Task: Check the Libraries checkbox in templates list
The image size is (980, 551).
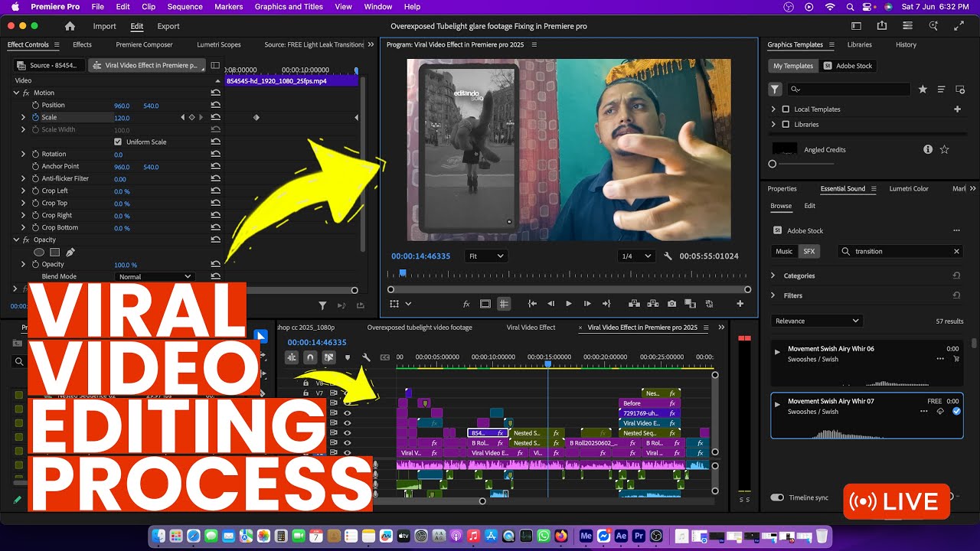Action: tap(785, 124)
